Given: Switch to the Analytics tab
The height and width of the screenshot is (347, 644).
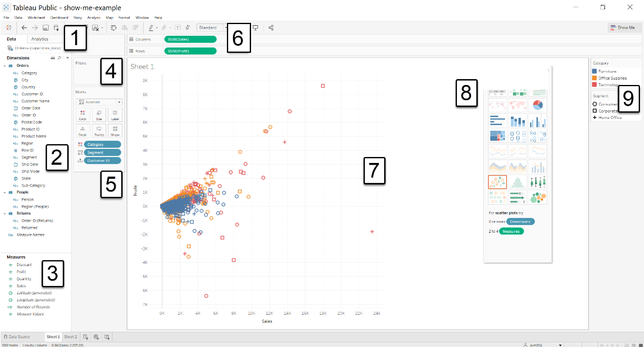Looking at the screenshot, I should click(39, 39).
